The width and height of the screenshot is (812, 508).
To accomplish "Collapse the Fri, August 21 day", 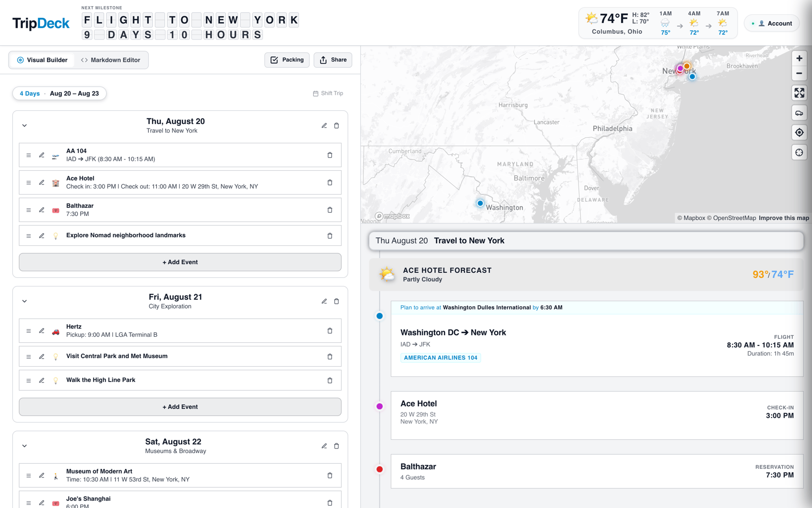I will 24,301.
